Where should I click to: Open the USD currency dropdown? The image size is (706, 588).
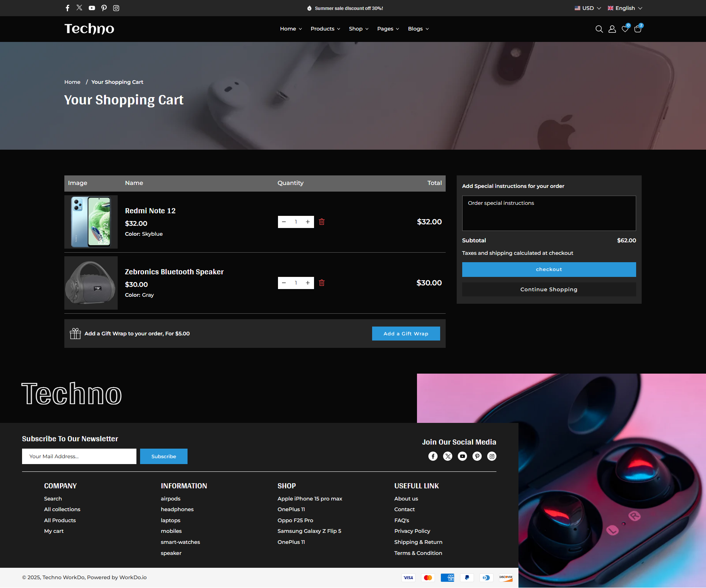point(587,8)
